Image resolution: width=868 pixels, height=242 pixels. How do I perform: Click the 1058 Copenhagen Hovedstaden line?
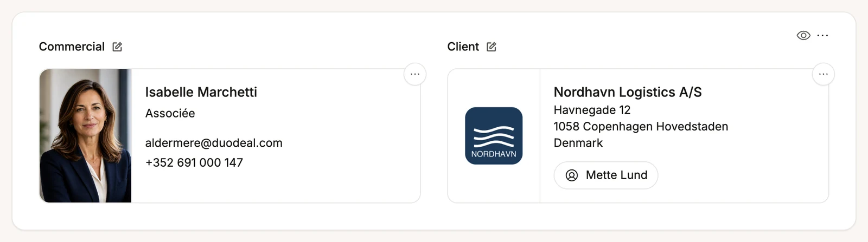[x=641, y=127]
